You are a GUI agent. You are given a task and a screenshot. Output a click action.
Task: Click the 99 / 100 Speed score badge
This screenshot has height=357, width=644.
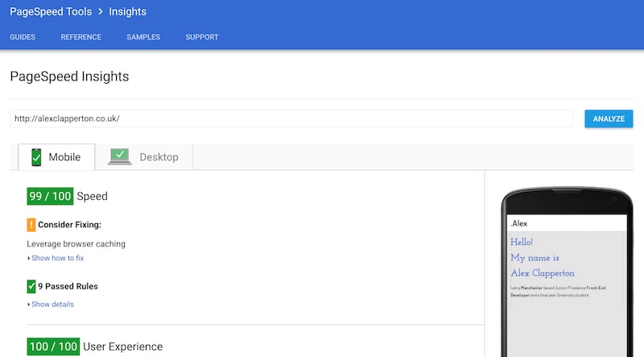click(50, 196)
